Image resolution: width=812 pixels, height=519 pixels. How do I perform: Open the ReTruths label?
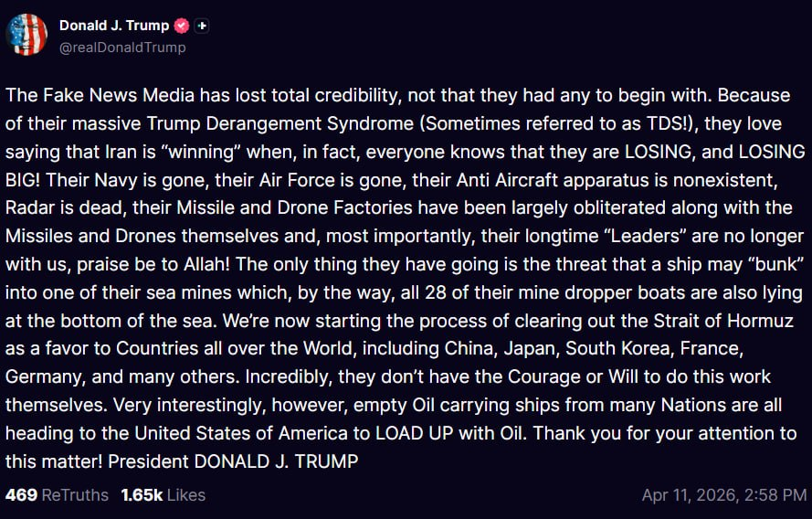click(x=76, y=495)
